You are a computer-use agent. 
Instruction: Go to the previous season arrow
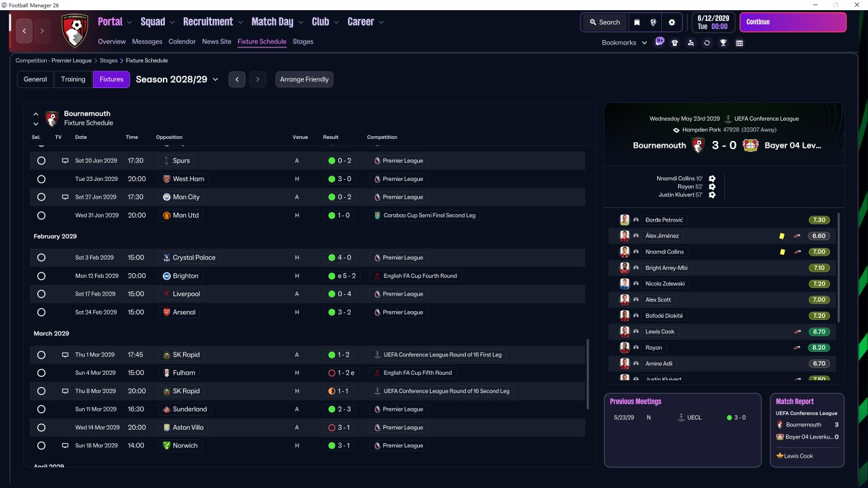[237, 79]
